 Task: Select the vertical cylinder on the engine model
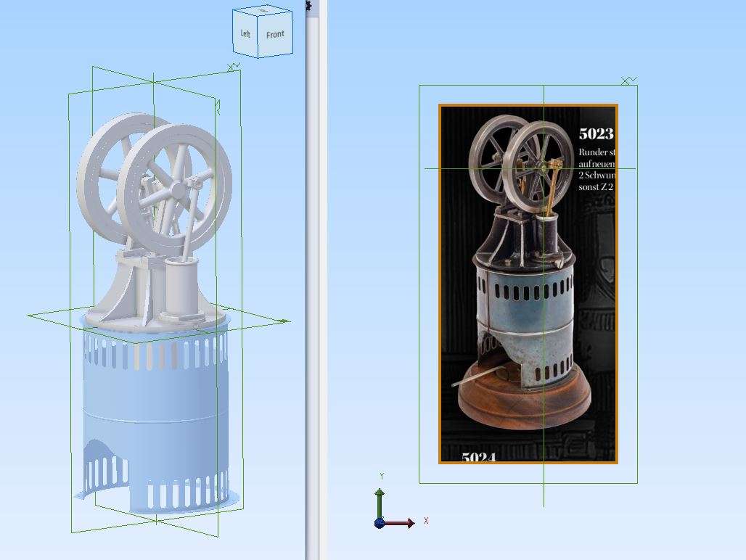(181, 287)
